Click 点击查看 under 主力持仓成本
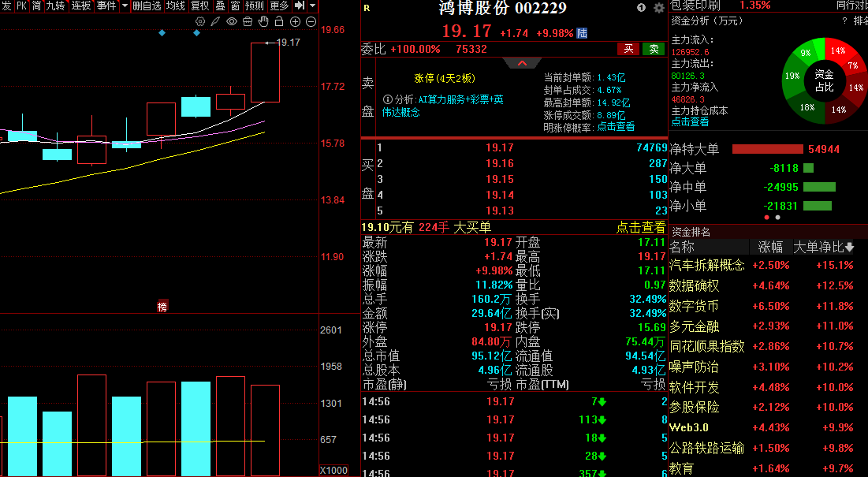This screenshot has height=477, width=868. (690, 121)
